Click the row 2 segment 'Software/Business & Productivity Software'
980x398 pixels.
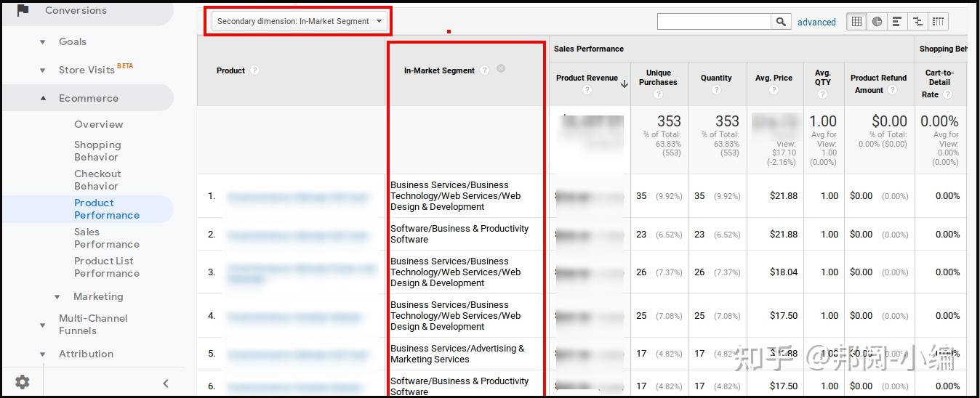tap(459, 234)
